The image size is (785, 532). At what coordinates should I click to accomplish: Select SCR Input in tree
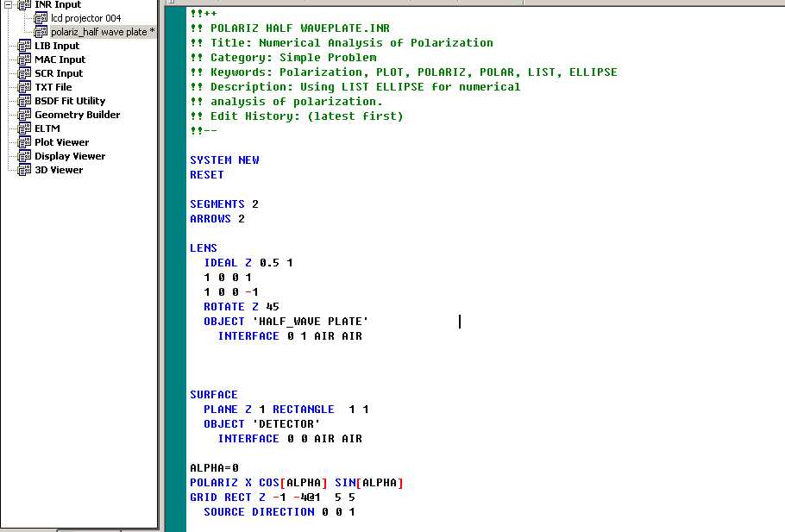point(59,73)
